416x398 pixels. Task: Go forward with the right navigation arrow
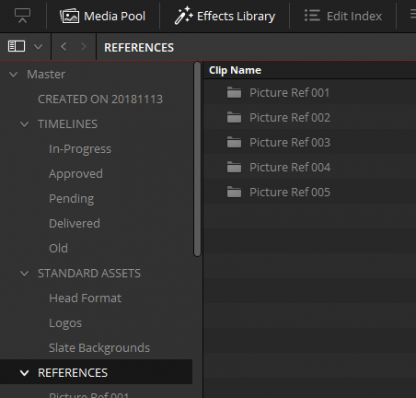pyautogui.click(x=83, y=47)
